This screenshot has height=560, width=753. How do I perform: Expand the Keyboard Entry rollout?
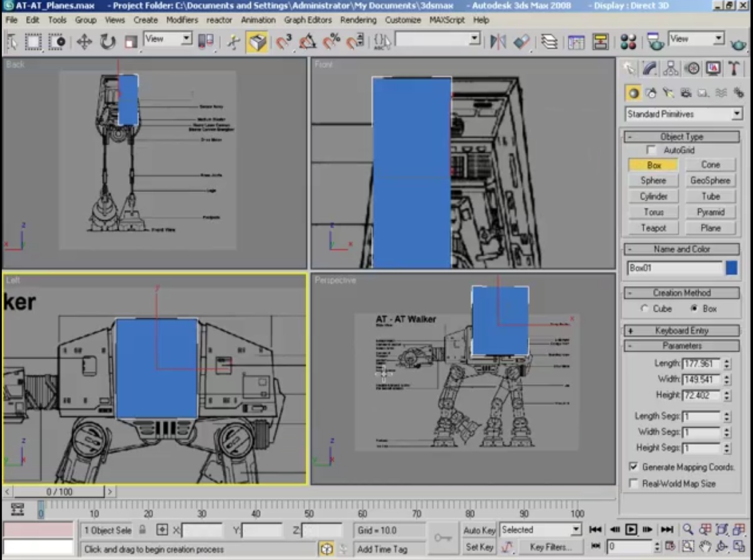tap(681, 331)
